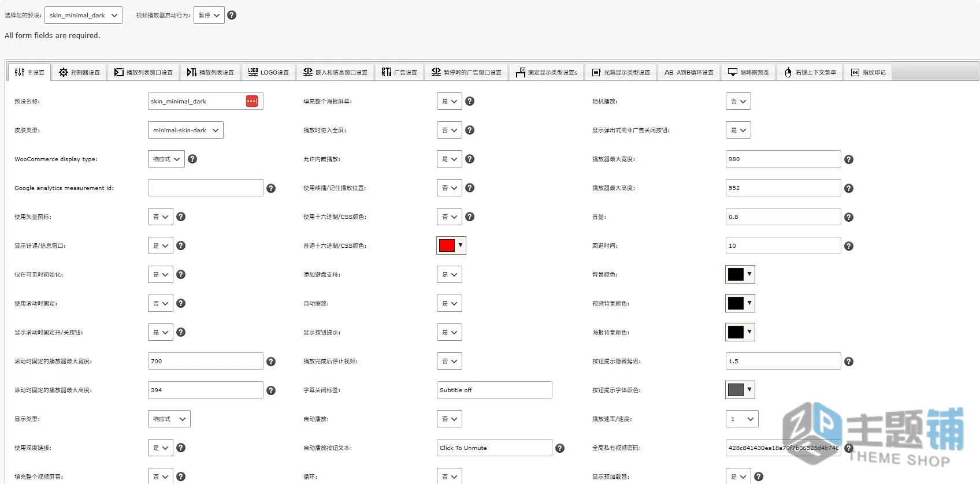This screenshot has height=484, width=980.
Task: Open 显示弹出式商业广告关闭按钮 dropdown
Action: pyautogui.click(x=738, y=130)
